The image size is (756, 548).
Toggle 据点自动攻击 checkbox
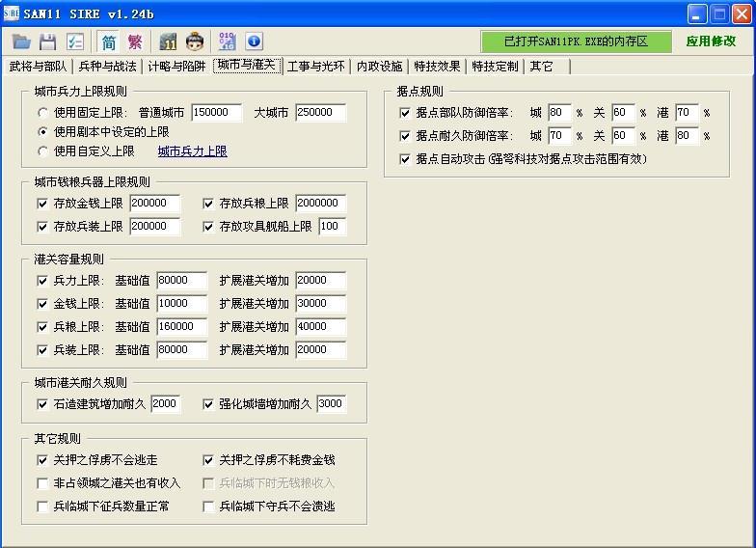(x=405, y=159)
